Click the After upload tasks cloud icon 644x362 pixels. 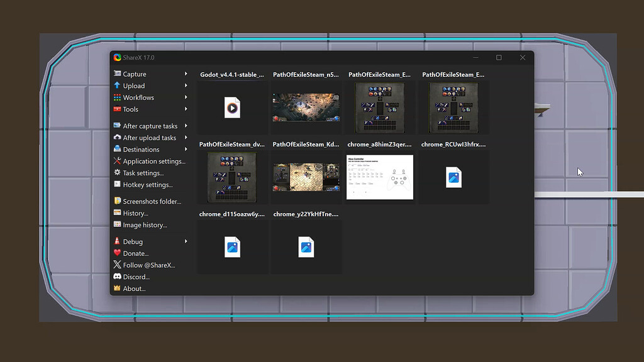click(117, 138)
